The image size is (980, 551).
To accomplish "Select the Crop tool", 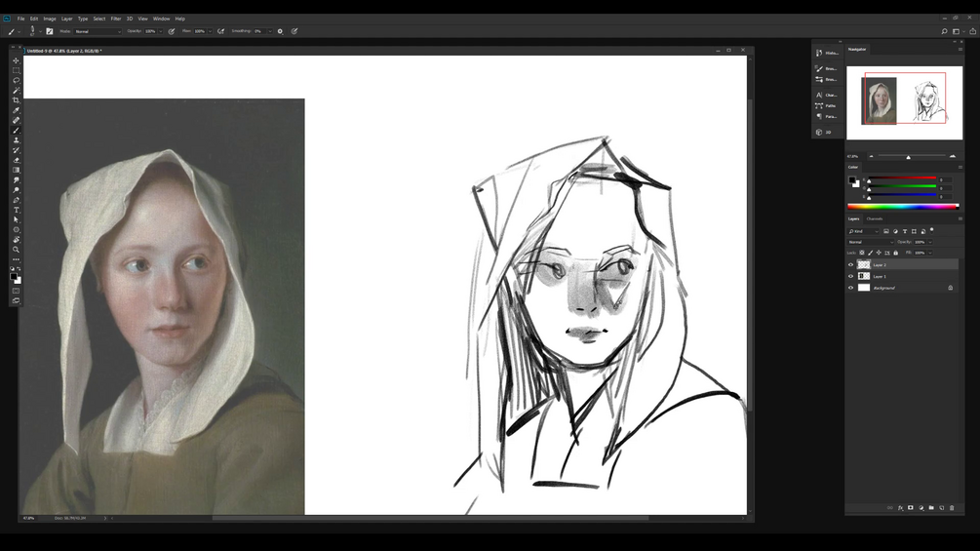I will click(17, 100).
